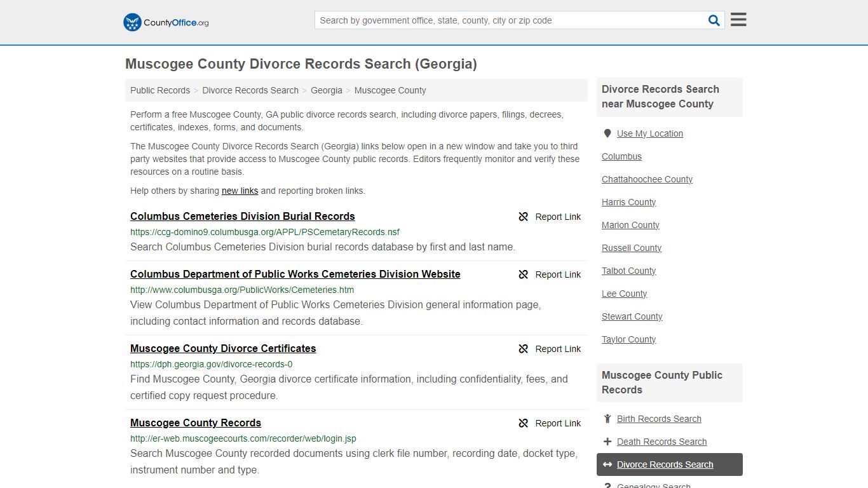Open Marion County link
868x488 pixels.
[630, 225]
